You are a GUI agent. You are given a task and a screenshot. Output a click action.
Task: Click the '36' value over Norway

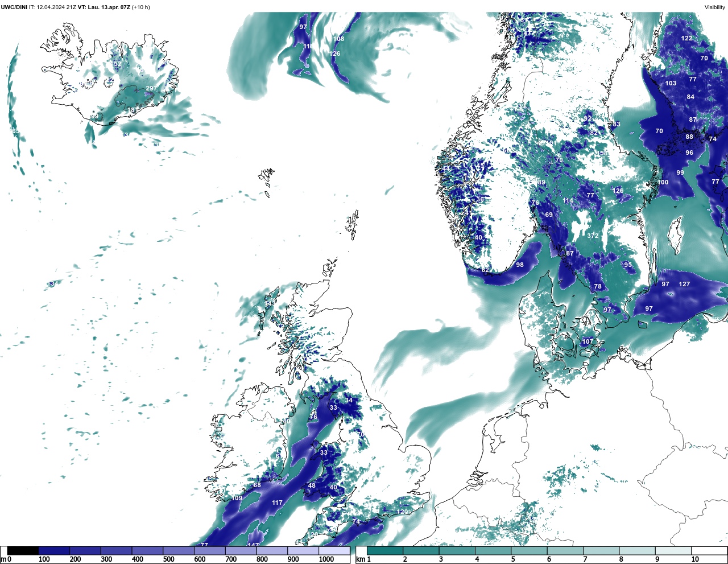pos(480,199)
